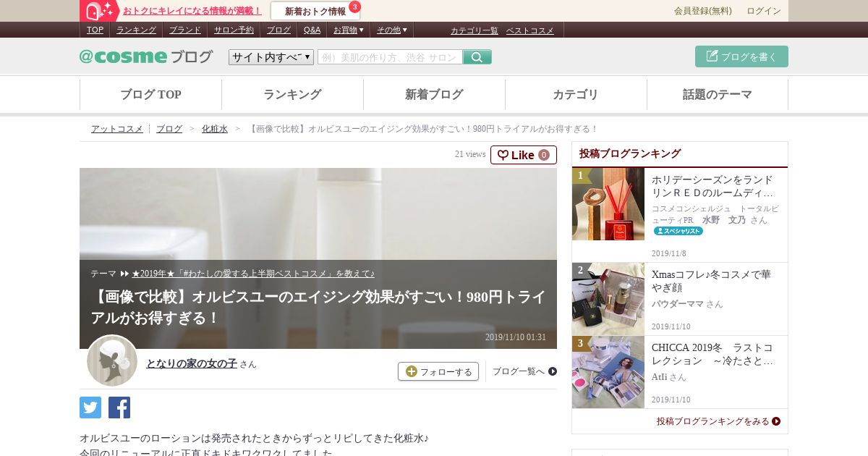Click the フォローする follow button
Image resolution: width=868 pixels, height=456 pixels.
coord(438,371)
